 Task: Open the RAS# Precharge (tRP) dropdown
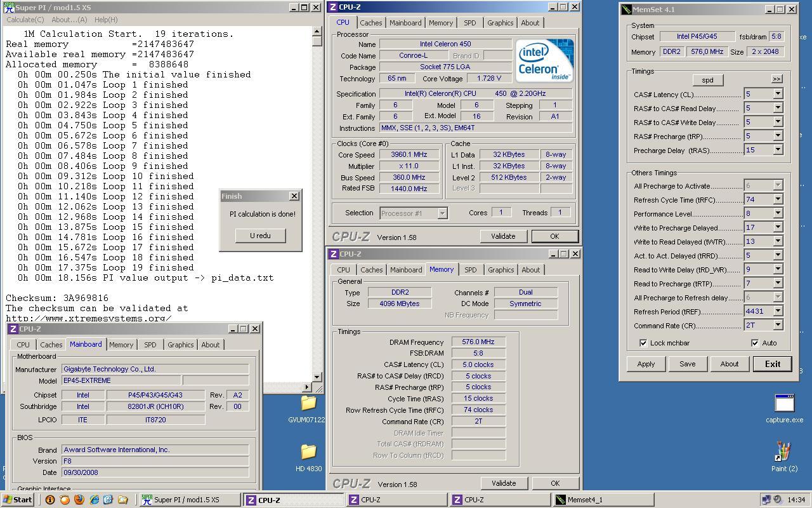778,136
